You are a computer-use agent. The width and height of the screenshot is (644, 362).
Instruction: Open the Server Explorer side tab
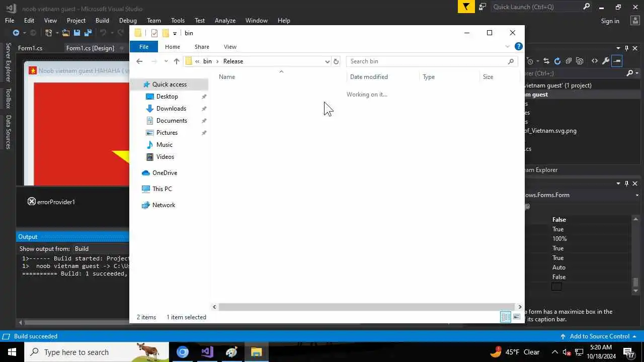(8, 62)
